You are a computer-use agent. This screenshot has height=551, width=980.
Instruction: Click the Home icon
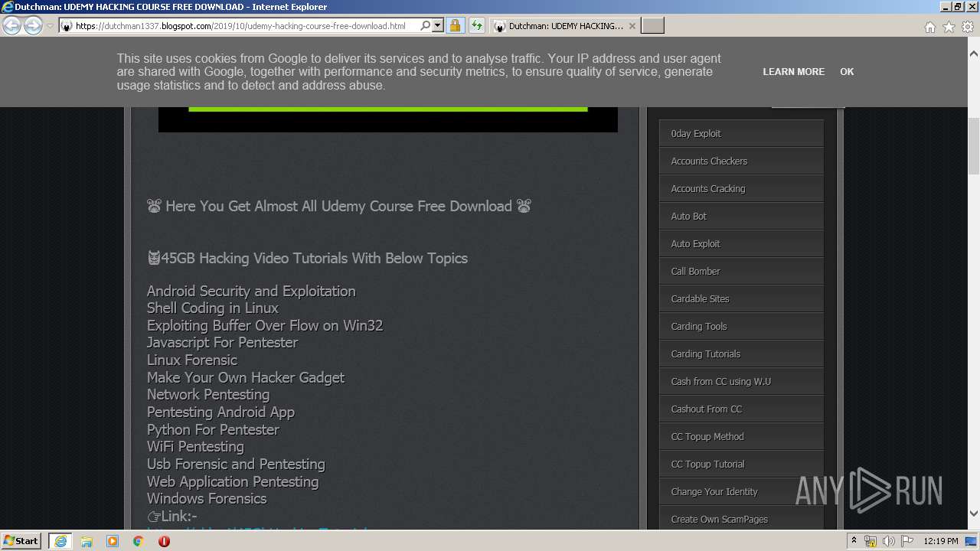pos(929,27)
